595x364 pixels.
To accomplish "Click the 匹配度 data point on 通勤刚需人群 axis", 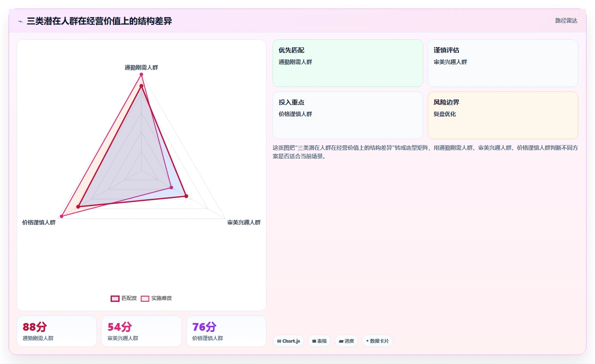I will [141, 86].
